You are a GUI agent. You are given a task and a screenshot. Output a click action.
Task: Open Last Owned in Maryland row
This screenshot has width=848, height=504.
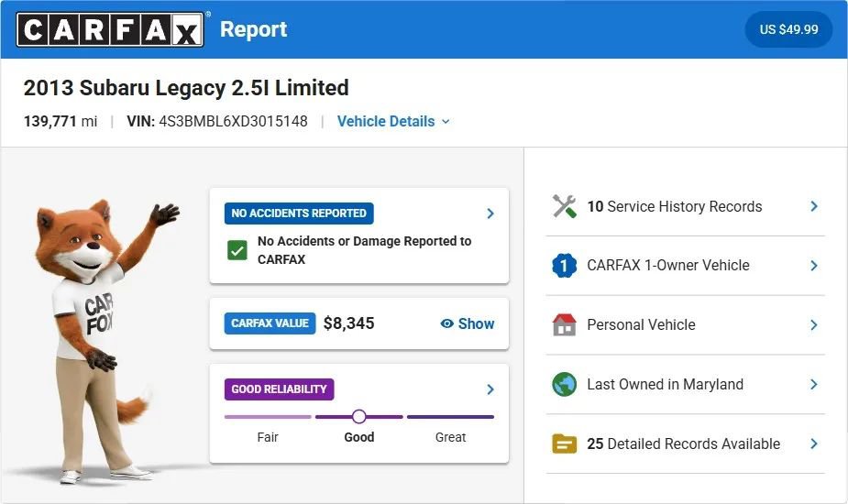(685, 385)
